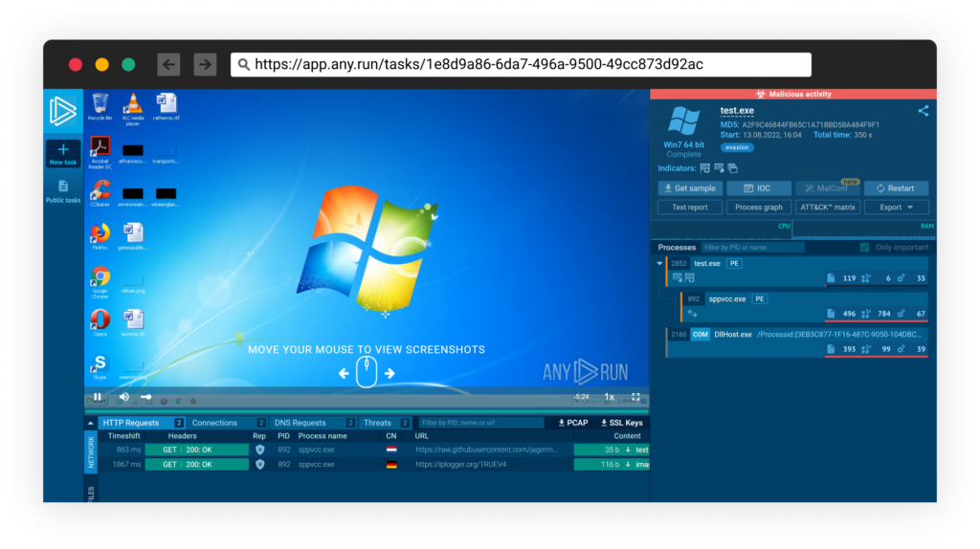Viewport: 980px width, 549px height.
Task: Open the Export dropdown
Action: click(x=896, y=208)
